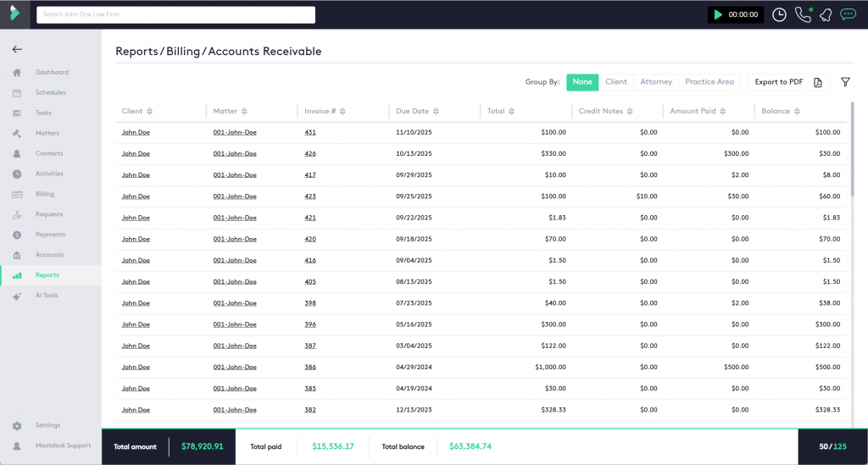
Task: Click the Settings gear icon
Action: coord(17,426)
